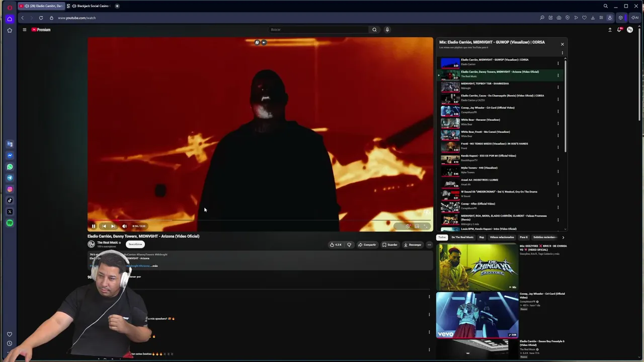
Task: Pause the video with the player pause button
Action: [94, 226]
